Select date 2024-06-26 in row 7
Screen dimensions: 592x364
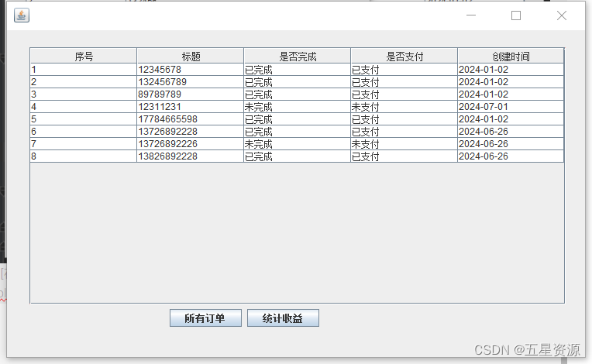511,144
